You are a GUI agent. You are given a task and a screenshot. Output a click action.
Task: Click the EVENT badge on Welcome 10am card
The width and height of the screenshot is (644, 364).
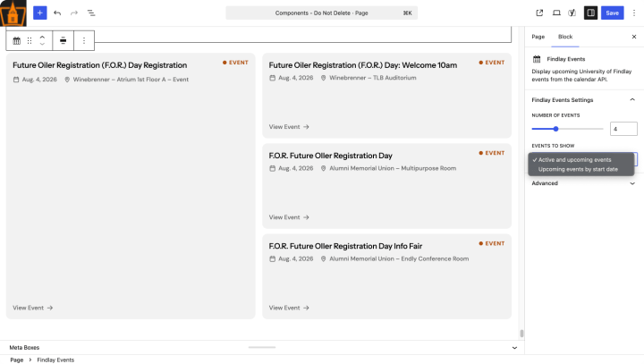coord(492,63)
